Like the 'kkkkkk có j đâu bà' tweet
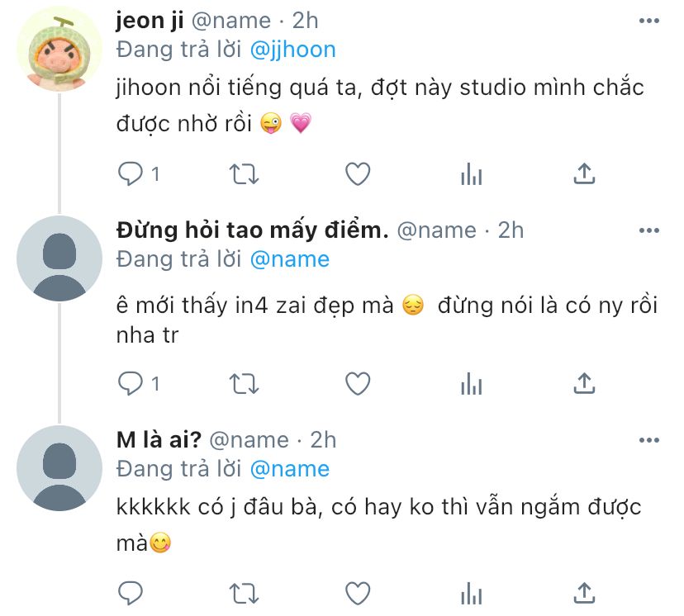The width and height of the screenshot is (684, 616). tap(357, 592)
